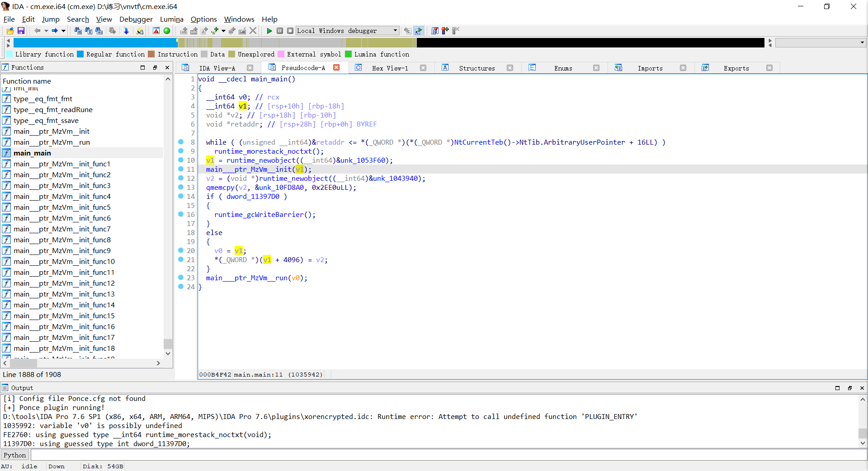Select main___ptr_MzVm__run in the function list
The image size is (868, 471).
tap(52, 142)
